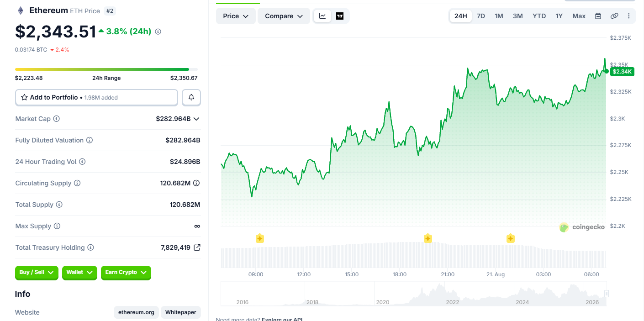The width and height of the screenshot is (644, 321).
Task: Click the star icon in Add to Portfolio
Action: 25,97
